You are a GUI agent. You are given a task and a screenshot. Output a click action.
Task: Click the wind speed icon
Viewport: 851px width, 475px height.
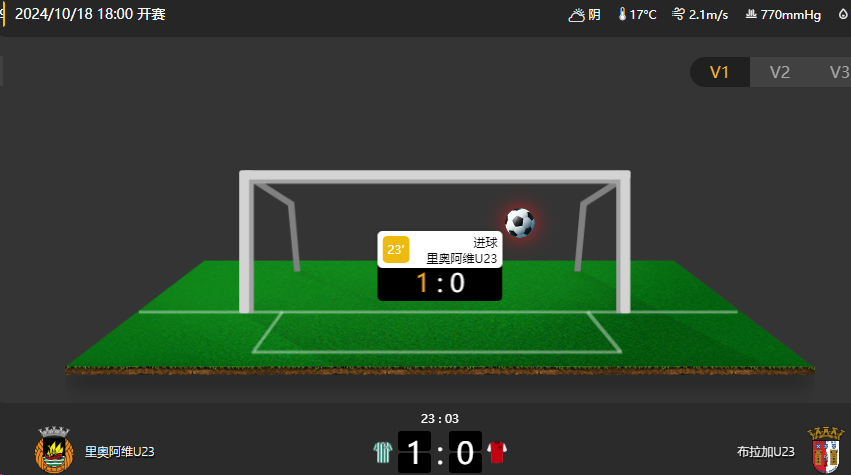click(x=678, y=14)
